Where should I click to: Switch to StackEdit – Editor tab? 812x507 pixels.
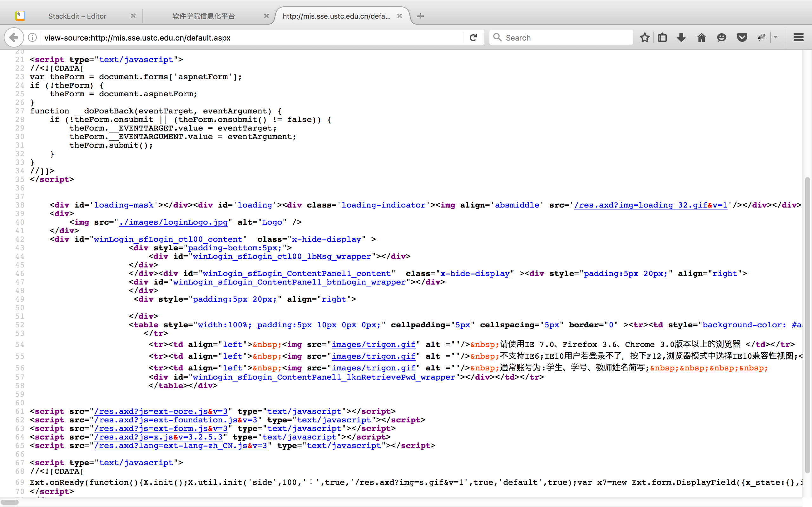coord(77,16)
